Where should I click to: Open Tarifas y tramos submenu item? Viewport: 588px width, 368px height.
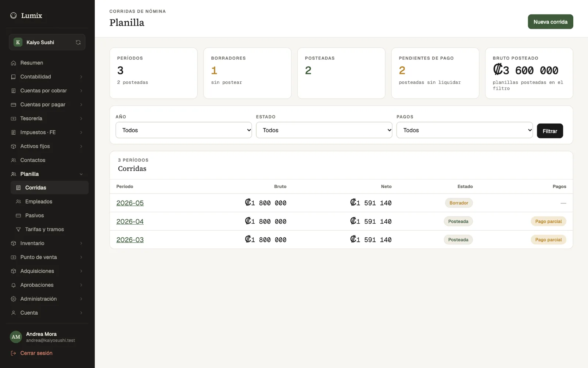click(50, 230)
